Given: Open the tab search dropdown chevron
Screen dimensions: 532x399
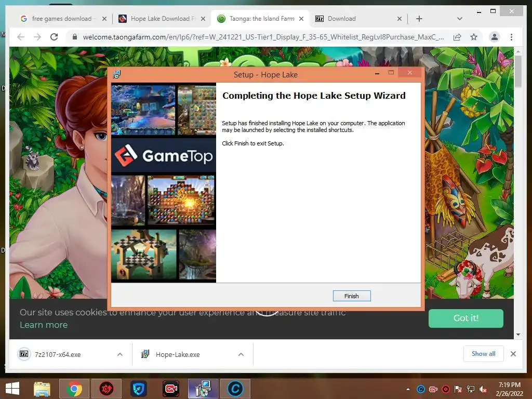Looking at the screenshot, I should pyautogui.click(x=460, y=19).
